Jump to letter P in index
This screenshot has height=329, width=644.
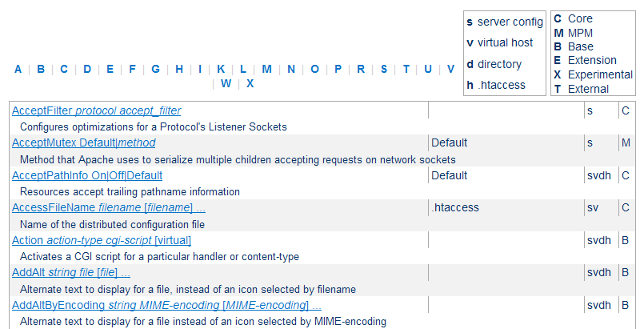(x=338, y=69)
